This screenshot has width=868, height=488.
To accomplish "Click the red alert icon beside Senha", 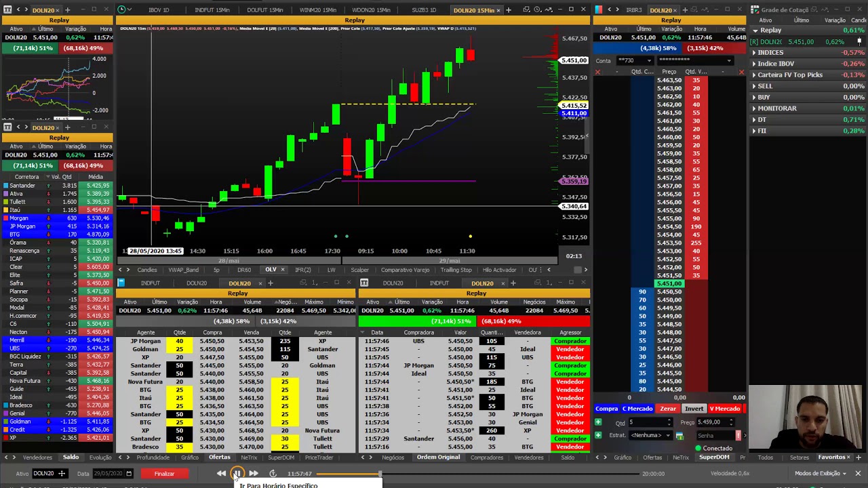I will 738,435.
